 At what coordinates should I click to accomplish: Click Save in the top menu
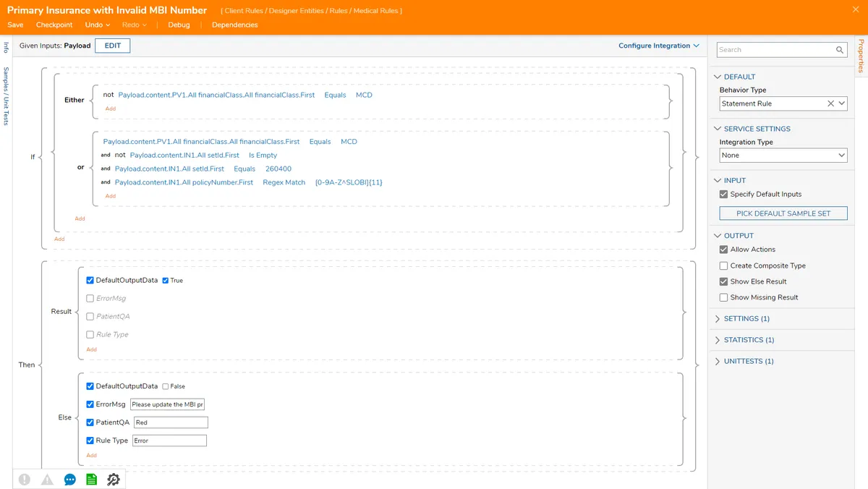(15, 25)
